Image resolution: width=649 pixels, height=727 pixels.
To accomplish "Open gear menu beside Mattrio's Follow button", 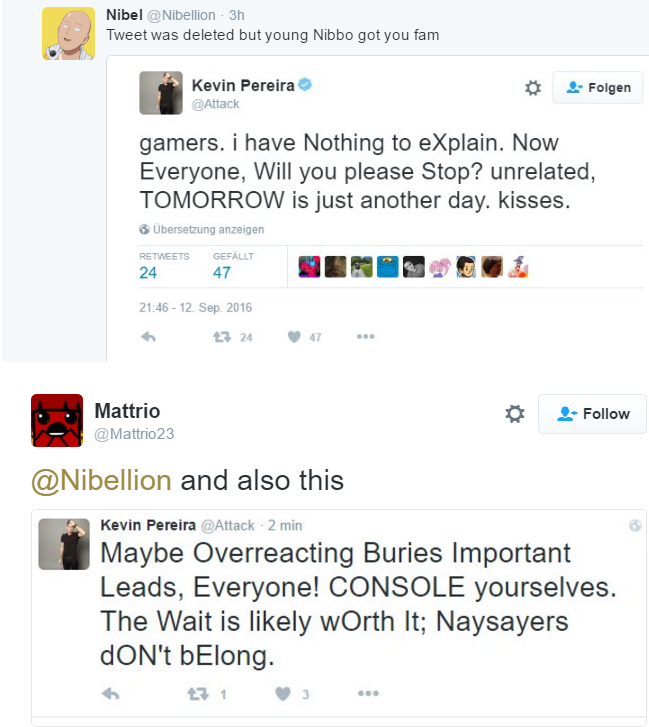I will (x=515, y=413).
